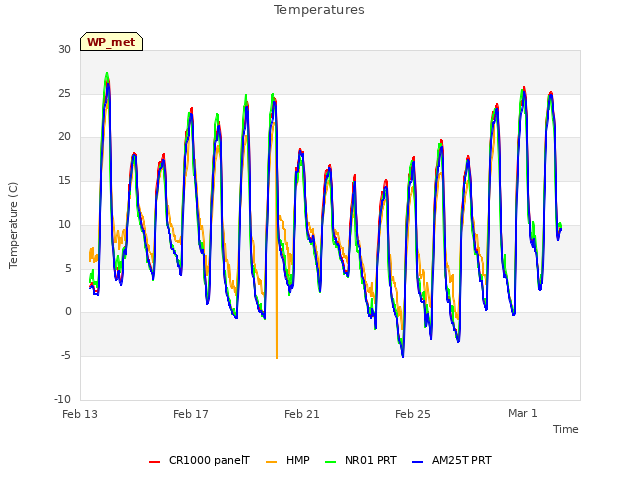Click the -10 y-axis tick label

click(x=62, y=399)
